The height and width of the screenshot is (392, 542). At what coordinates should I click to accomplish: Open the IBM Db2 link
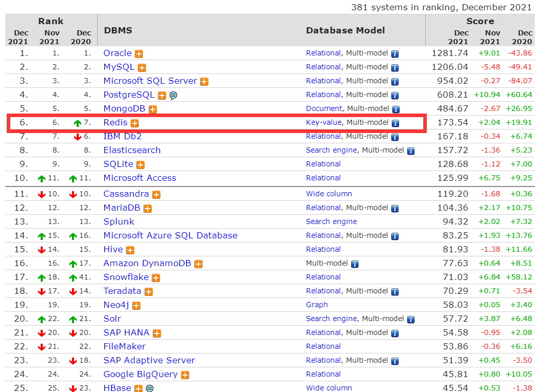tap(122, 136)
